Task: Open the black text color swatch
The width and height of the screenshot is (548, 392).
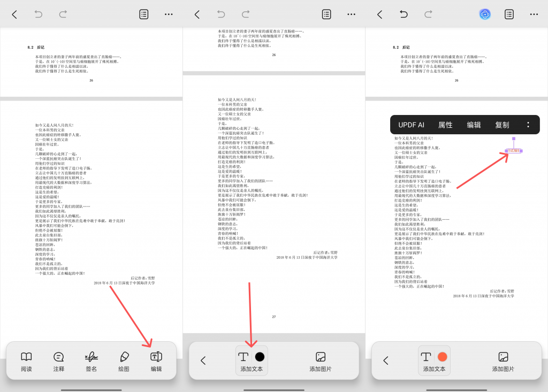Action: coord(260,357)
